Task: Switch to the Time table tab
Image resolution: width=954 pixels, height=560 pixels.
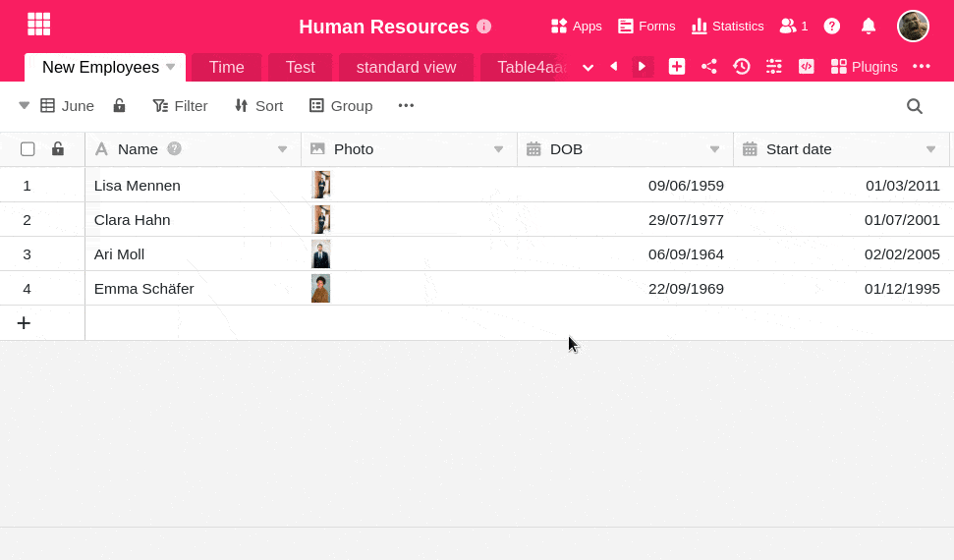Action: point(226,67)
